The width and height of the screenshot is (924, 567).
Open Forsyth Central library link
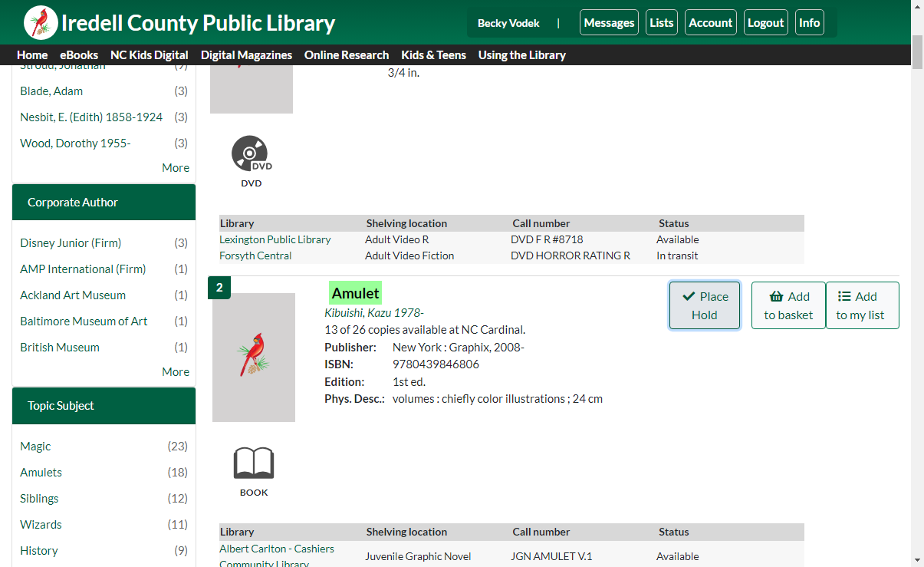pos(255,255)
